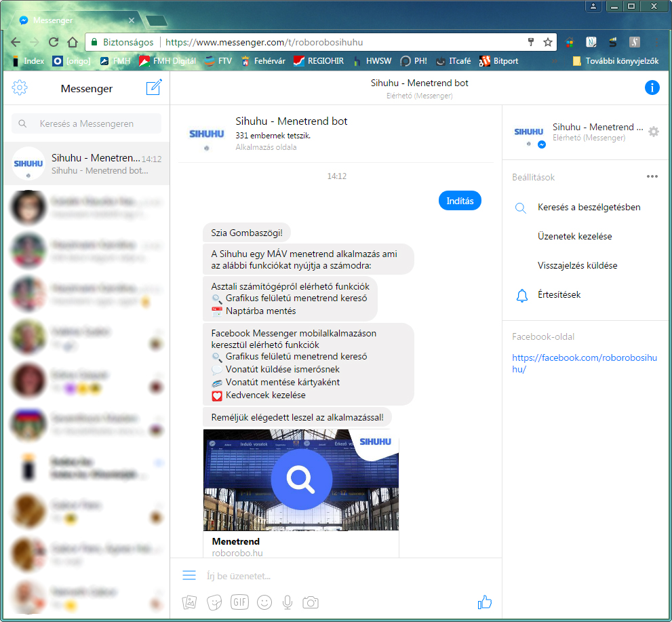Screen dimensions: 672x622
Task: Click the Keresés a Messengeren search field
Action: tap(87, 123)
